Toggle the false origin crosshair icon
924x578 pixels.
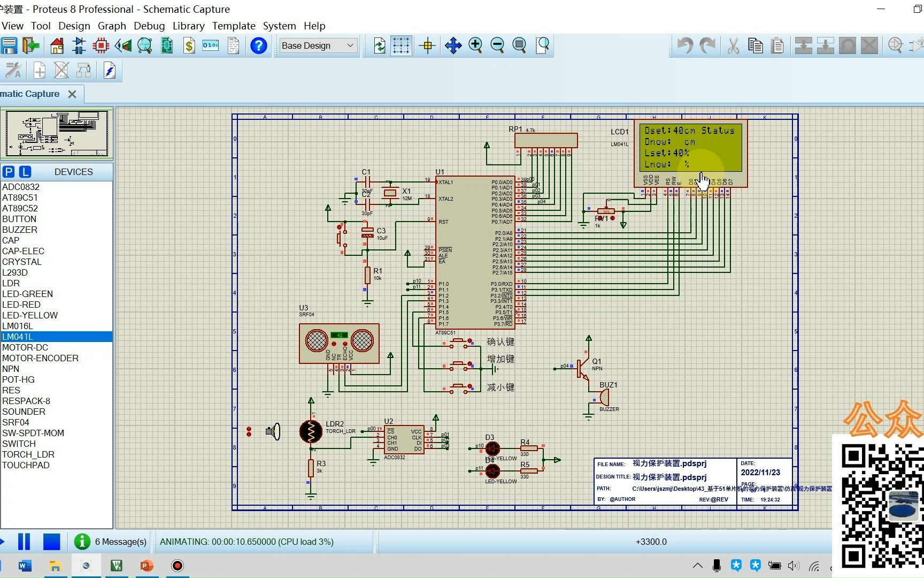[427, 45]
